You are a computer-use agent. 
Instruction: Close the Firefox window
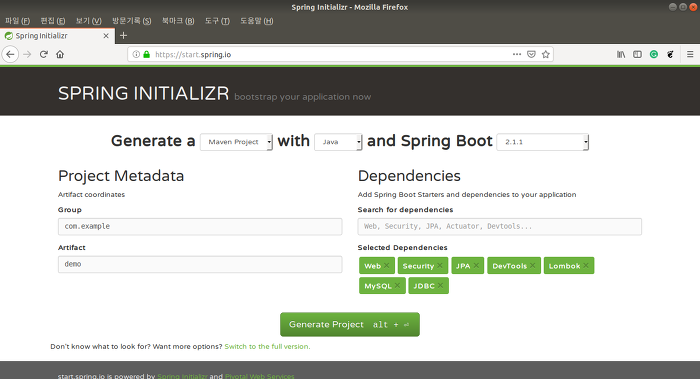pyautogui.click(x=693, y=7)
